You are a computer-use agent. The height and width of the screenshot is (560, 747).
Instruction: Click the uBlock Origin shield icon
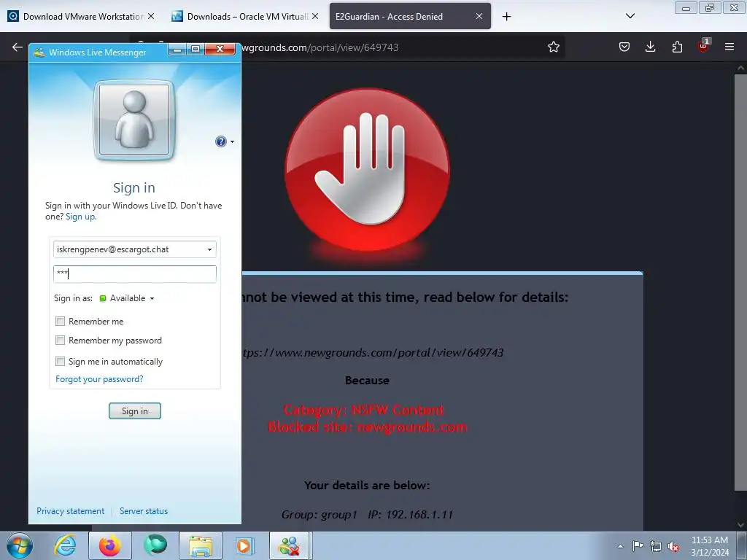703,46
